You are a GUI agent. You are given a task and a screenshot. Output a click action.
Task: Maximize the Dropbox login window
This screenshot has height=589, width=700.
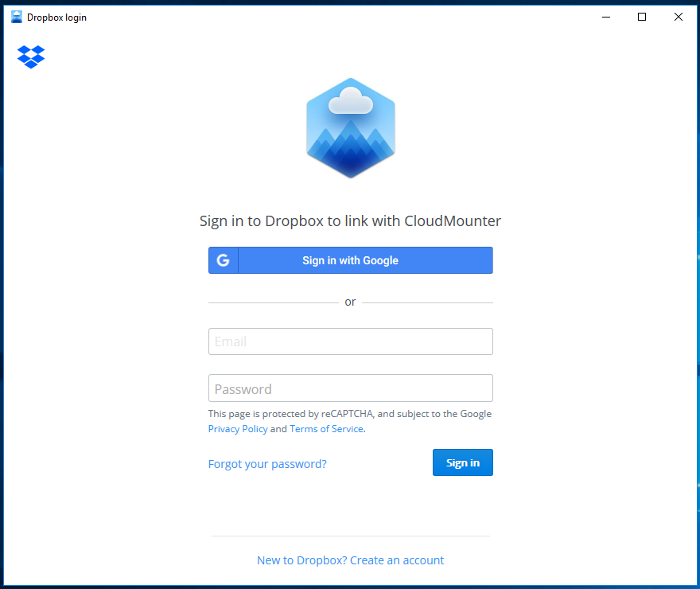(642, 17)
